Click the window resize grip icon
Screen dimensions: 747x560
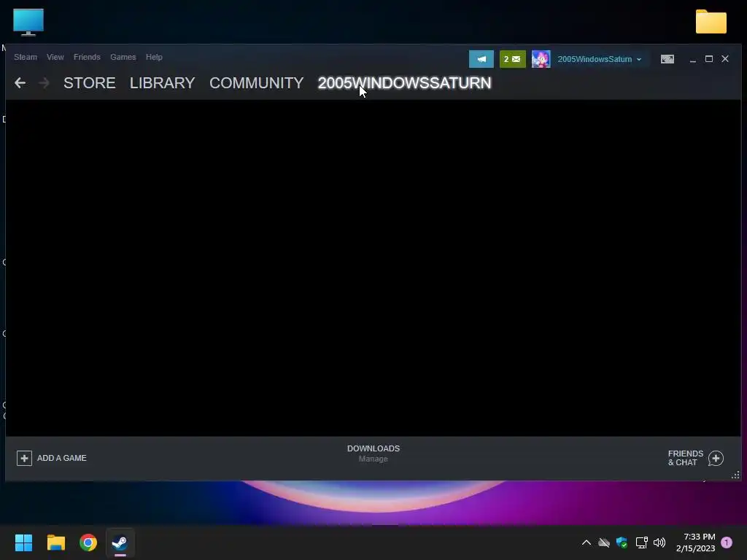[x=735, y=475]
